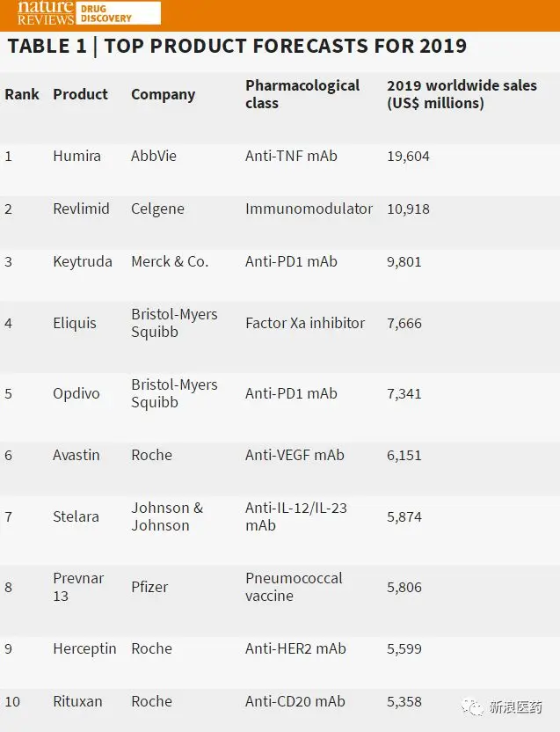The height and width of the screenshot is (732, 560).
Task: Click Avastin in the table
Action: pos(76,455)
